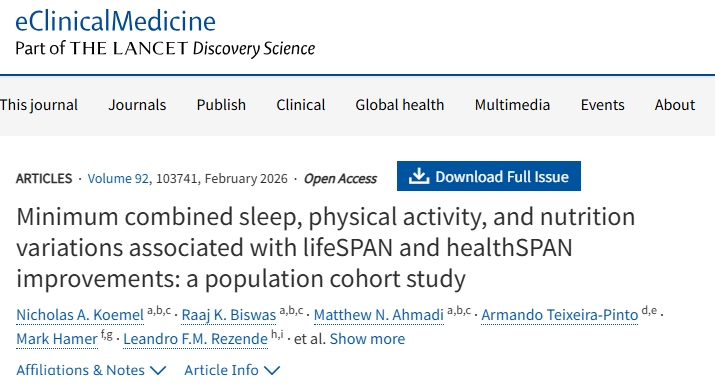Click author Leandro F.M. Rezende
The height and width of the screenshot is (387, 715).
(195, 339)
